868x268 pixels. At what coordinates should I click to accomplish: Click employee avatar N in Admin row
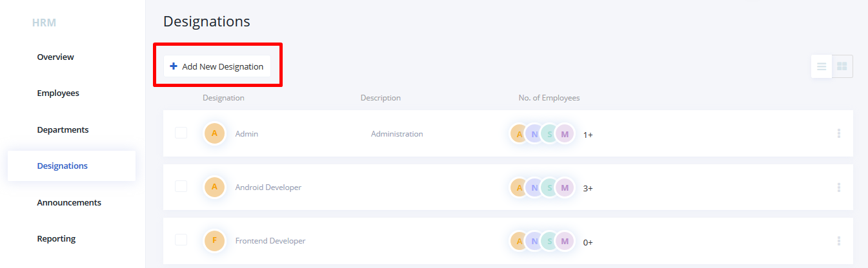pos(534,134)
